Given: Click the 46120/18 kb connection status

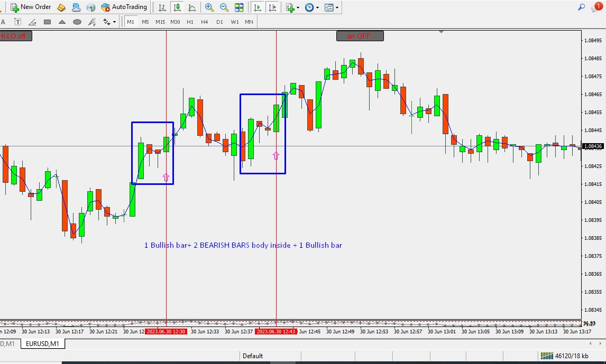Looking at the screenshot, I should click(565, 356).
